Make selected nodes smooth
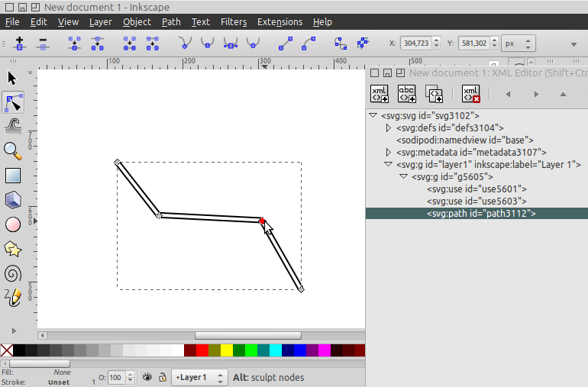Image resolution: width=588 pixels, height=387 pixels. tap(208, 43)
